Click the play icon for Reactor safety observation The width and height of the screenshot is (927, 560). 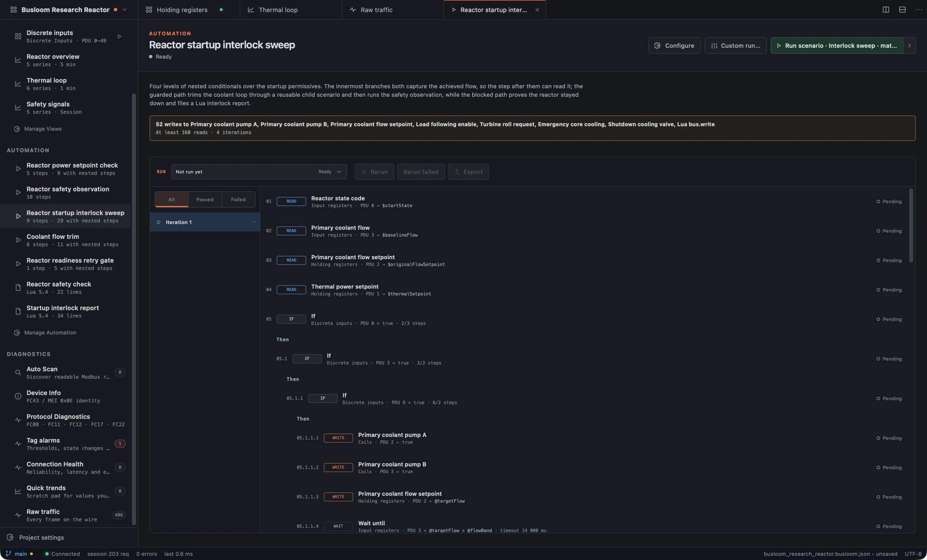tap(18, 193)
